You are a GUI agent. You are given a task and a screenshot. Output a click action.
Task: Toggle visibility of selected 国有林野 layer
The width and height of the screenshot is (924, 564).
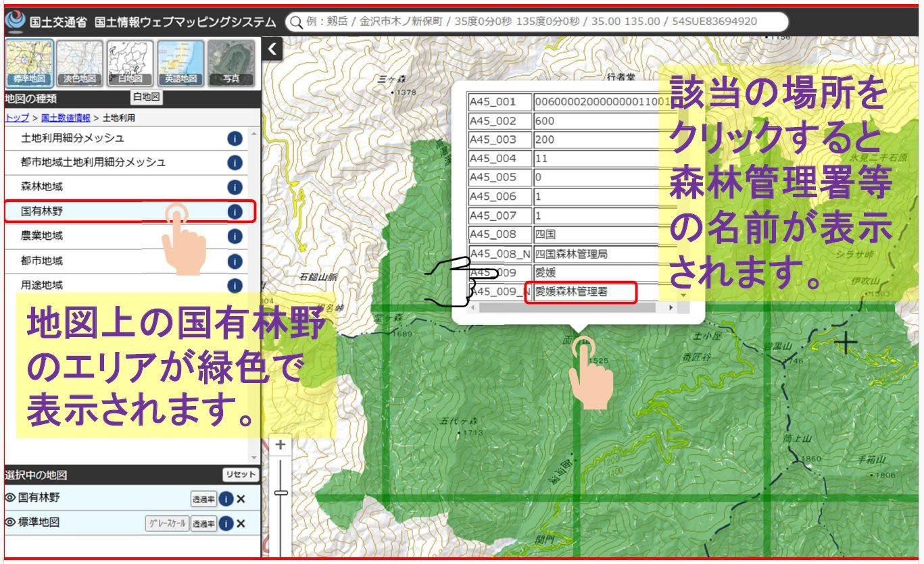[9, 498]
